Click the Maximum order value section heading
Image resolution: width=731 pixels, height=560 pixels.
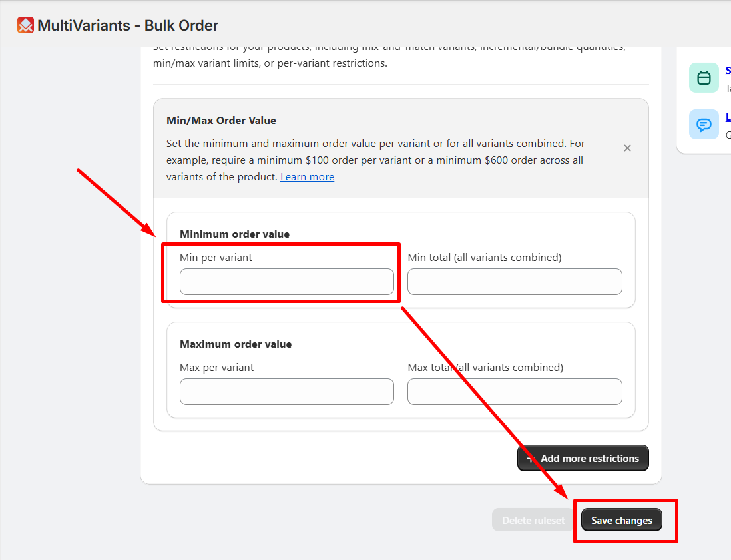click(x=236, y=344)
